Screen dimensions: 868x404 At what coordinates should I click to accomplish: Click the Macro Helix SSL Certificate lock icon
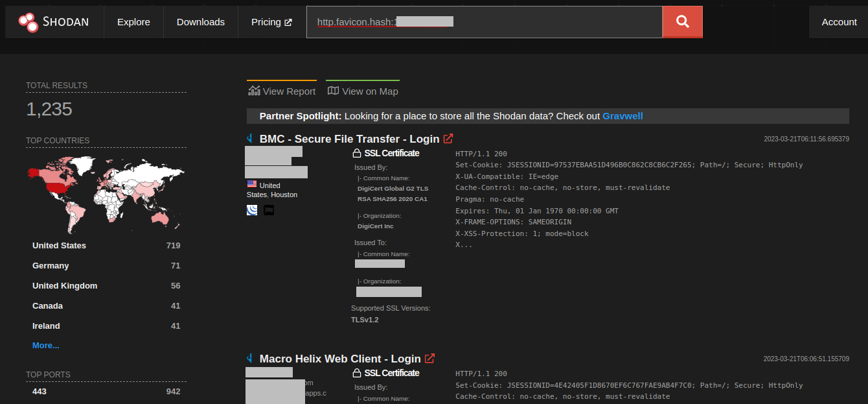[x=356, y=374]
